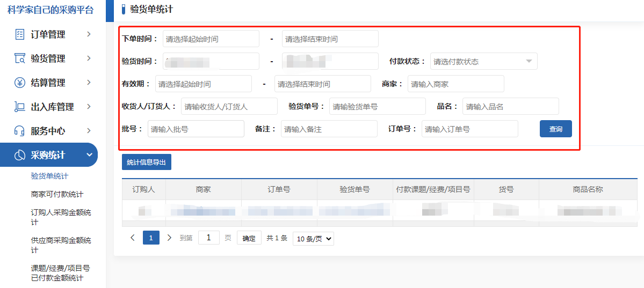Focus the 验货单号 input field
Viewport: 644px width, 288px height.
pyautogui.click(x=377, y=106)
